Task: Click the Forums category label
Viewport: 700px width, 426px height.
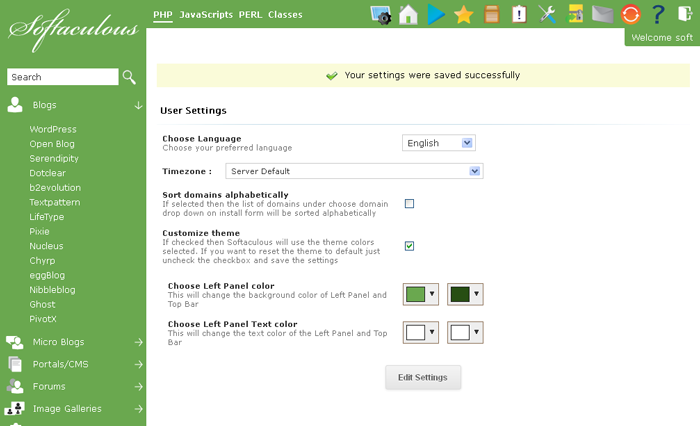Action: point(49,387)
